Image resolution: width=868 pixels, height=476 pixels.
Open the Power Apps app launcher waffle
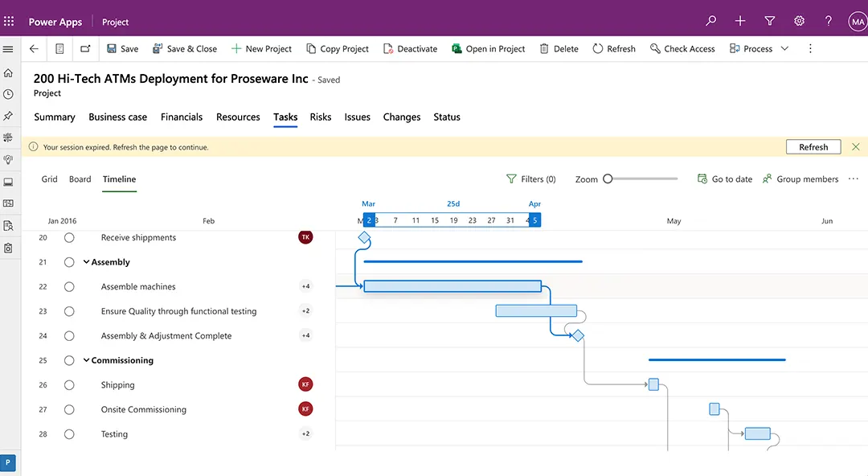click(9, 22)
